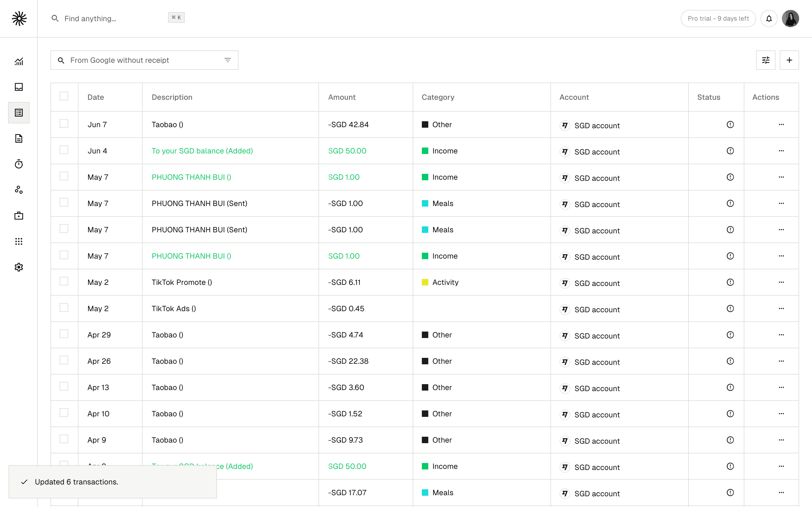Toggle the select-all checkbox in table header
The image size is (812, 507).
click(64, 96)
